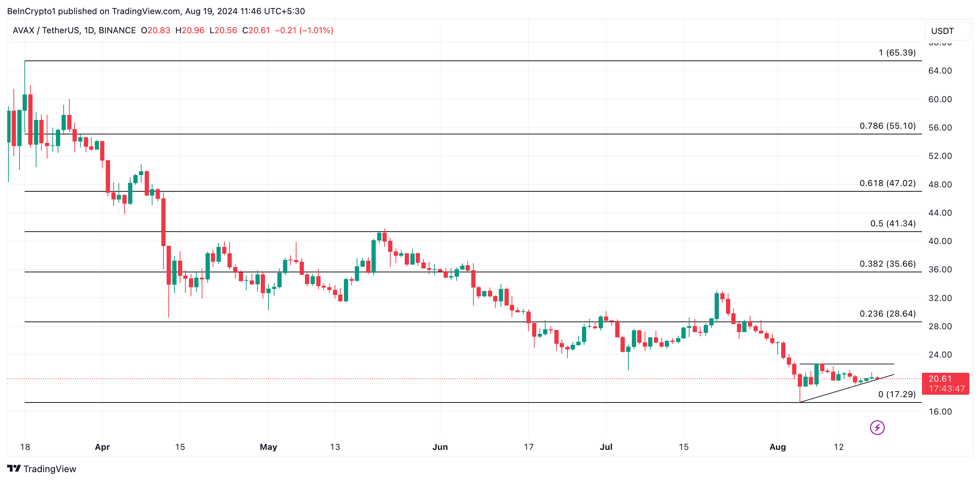980x481 pixels.
Task: Select the 0.236 (28.64) Fibonacci label
Action: tap(887, 313)
